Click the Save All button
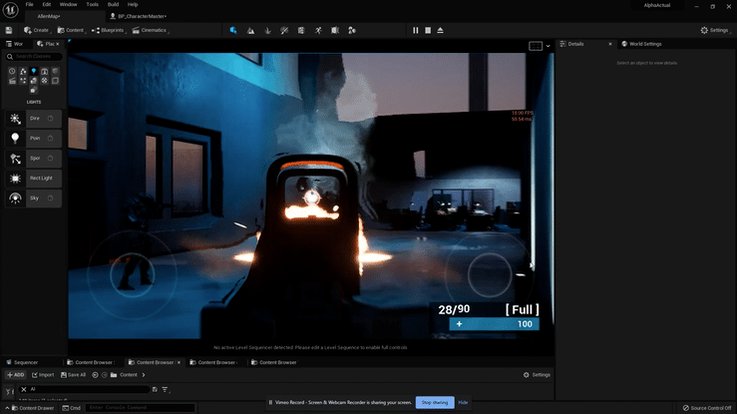This screenshot has width=737, height=414. coord(73,375)
